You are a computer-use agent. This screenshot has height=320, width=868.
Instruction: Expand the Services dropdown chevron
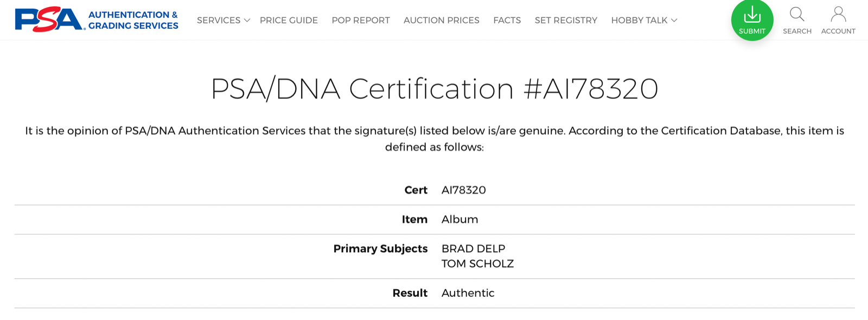click(x=247, y=20)
